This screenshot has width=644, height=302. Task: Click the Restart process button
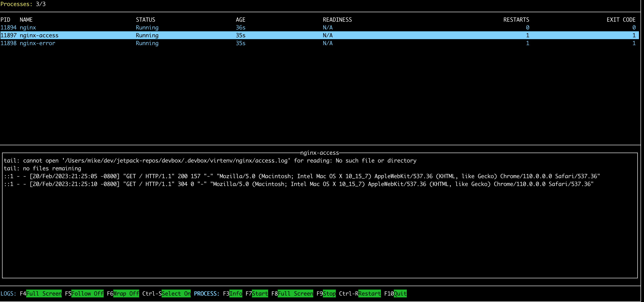369,293
